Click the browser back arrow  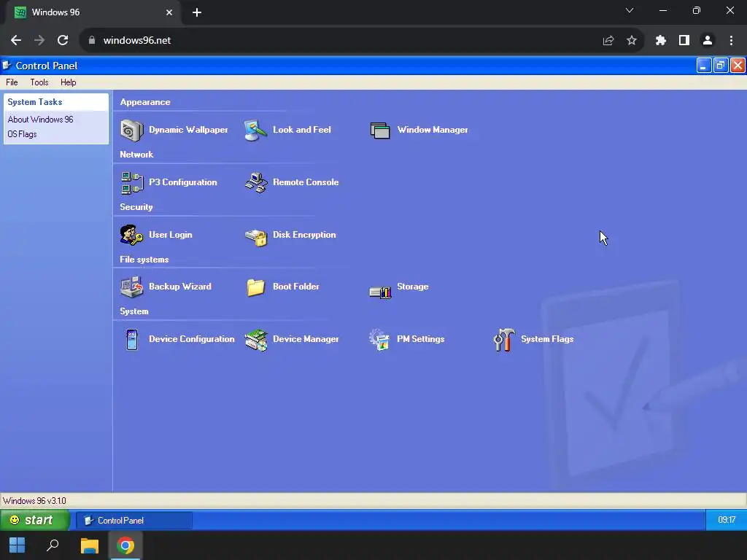click(16, 41)
